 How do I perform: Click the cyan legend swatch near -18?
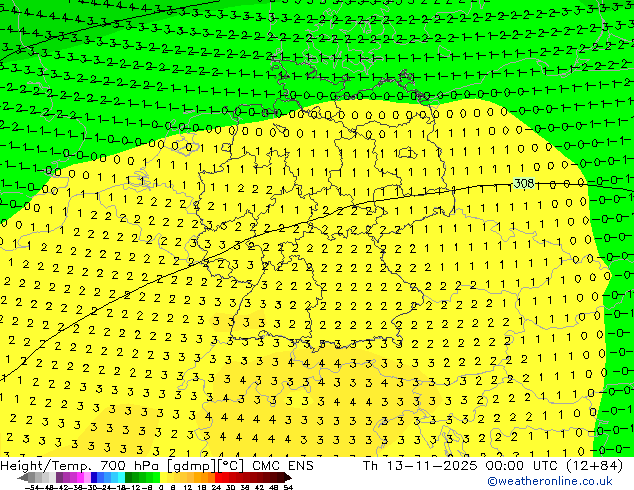tap(121, 477)
